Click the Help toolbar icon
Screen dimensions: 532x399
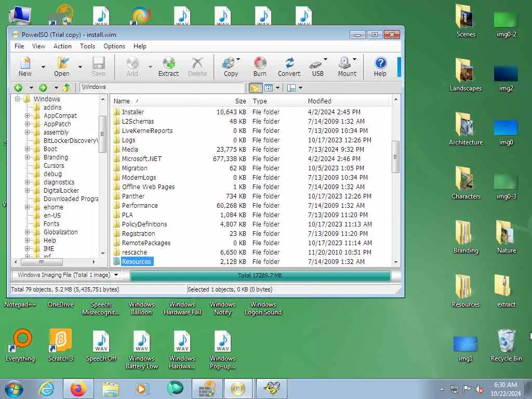pyautogui.click(x=380, y=67)
